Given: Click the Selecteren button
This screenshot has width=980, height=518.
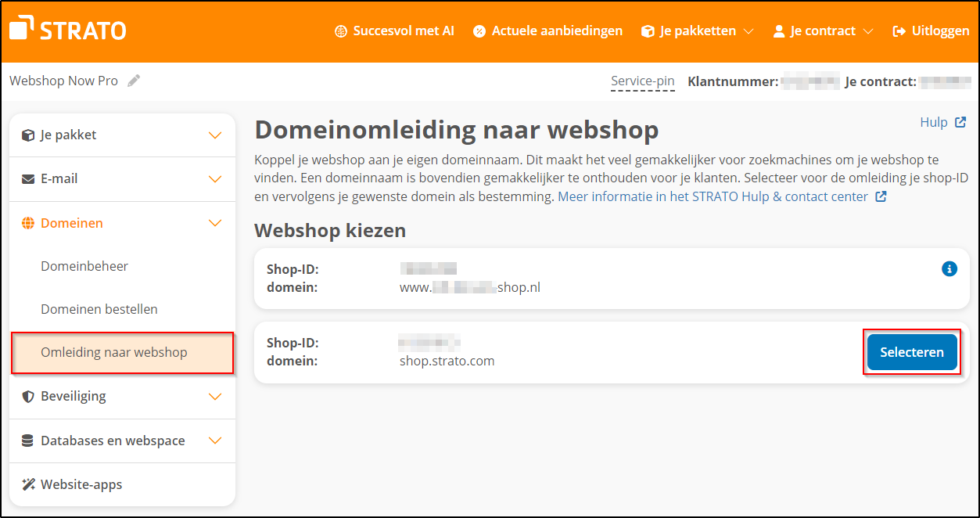Looking at the screenshot, I should [911, 352].
